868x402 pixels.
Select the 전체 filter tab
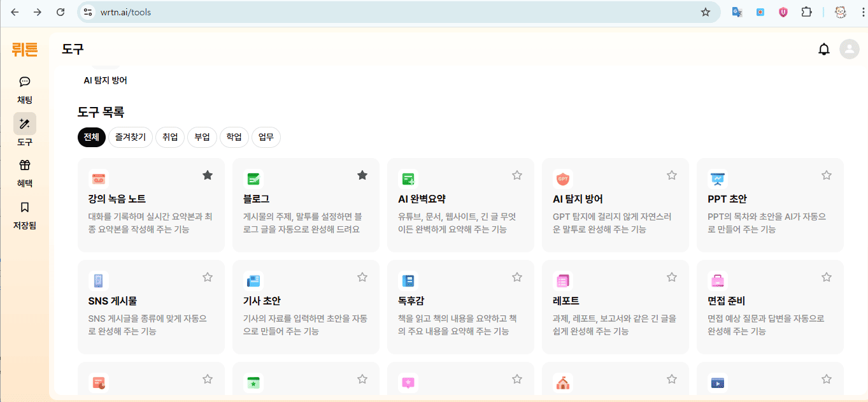[91, 137]
